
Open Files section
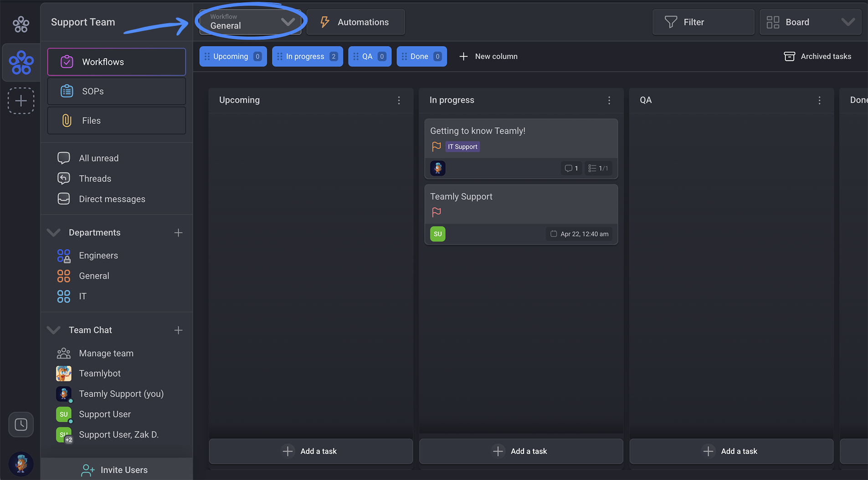click(x=117, y=120)
